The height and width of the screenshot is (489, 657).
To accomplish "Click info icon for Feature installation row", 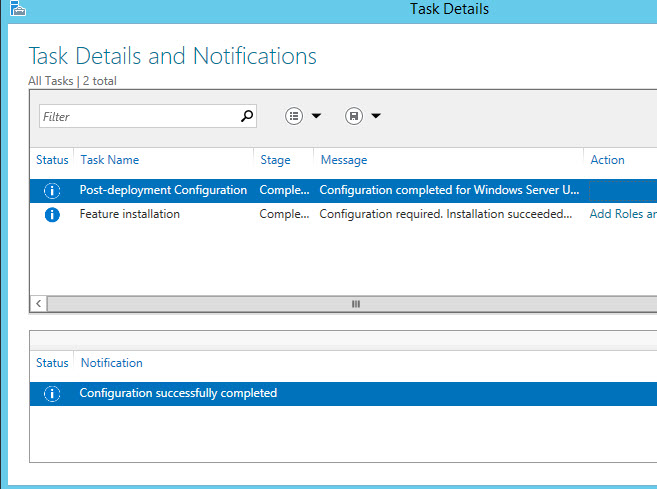I will tap(52, 215).
